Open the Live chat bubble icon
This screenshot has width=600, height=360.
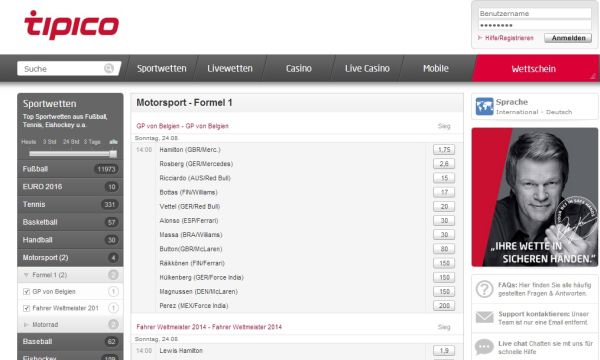(x=484, y=347)
